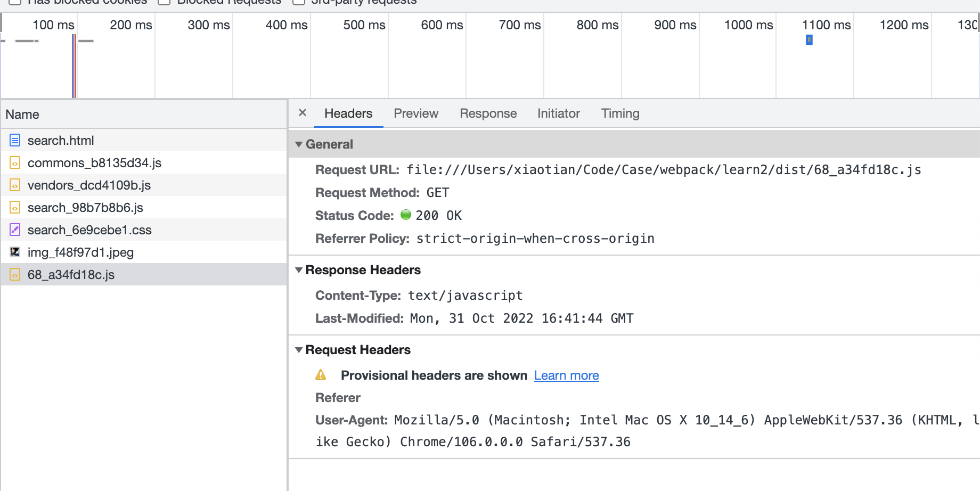The width and height of the screenshot is (980, 491).
Task: Select the vendors_dcd4109b.js request
Action: 144,185
